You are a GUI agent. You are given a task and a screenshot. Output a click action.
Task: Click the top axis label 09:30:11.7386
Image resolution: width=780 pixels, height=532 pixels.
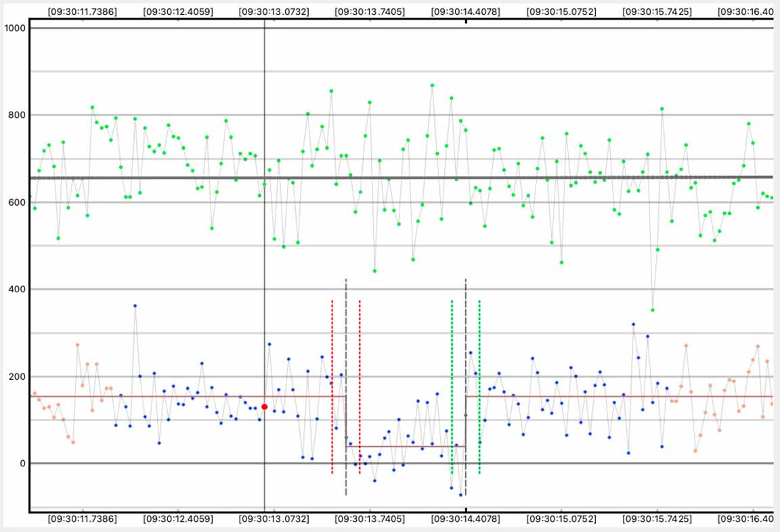82,12
